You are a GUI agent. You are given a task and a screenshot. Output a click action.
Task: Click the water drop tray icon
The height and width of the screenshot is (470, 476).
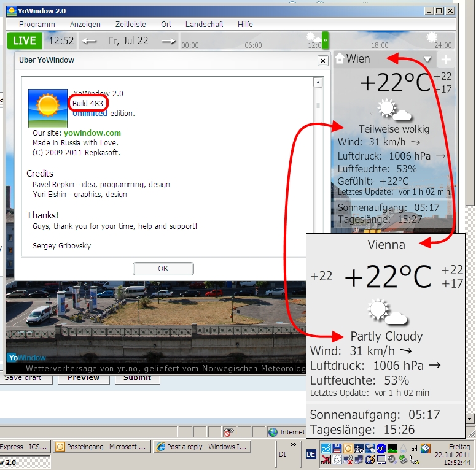[x=403, y=449]
